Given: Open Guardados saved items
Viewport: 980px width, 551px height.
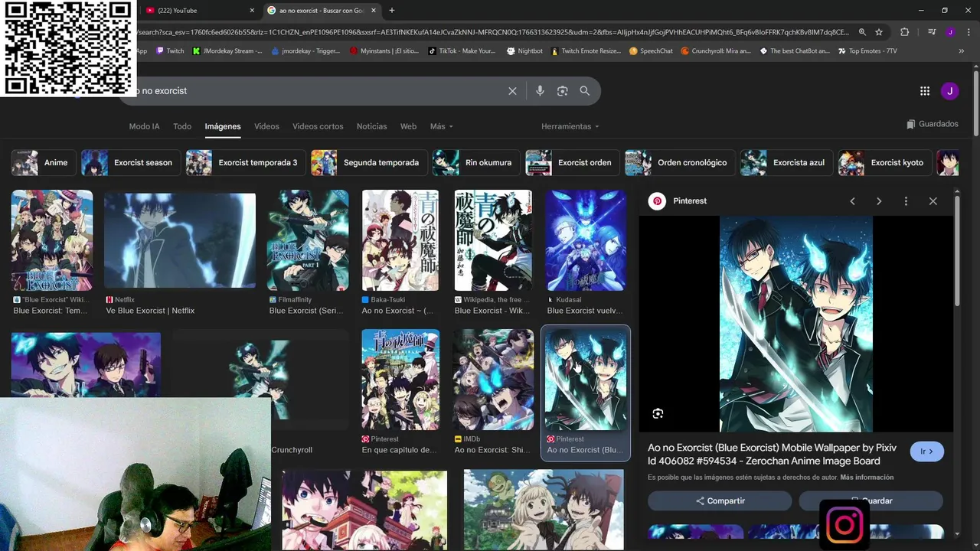Looking at the screenshot, I should pyautogui.click(x=933, y=124).
